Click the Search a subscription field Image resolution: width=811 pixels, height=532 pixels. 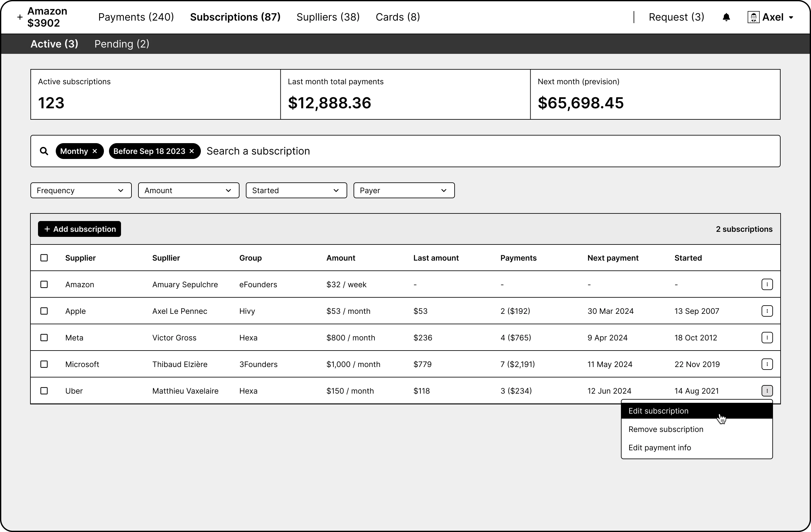[258, 150]
